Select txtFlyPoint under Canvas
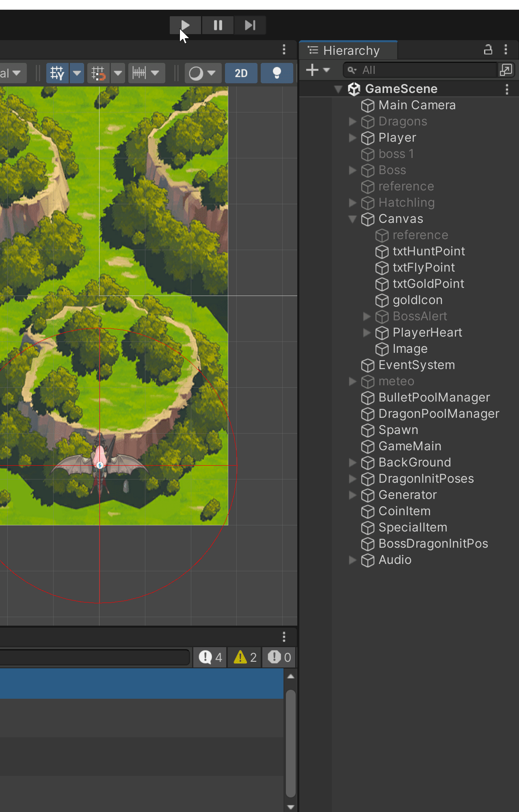519x812 pixels. pos(424,268)
